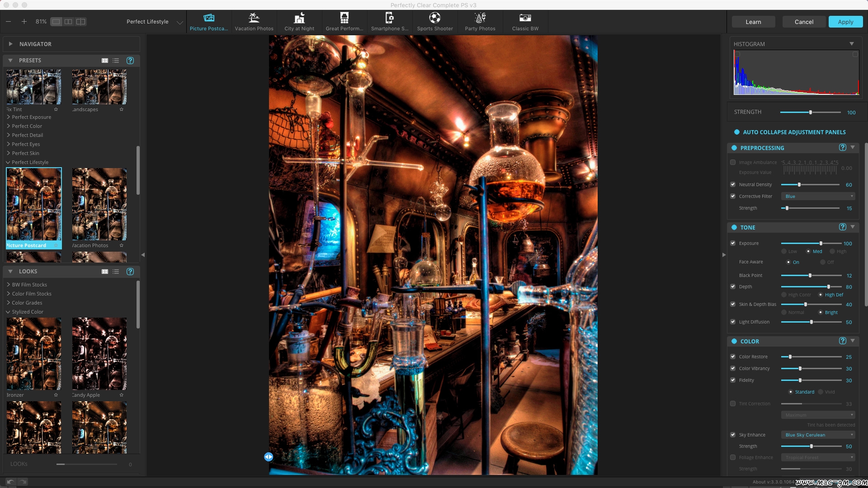Open help for the Presets panel
The image size is (868, 488).
click(130, 61)
